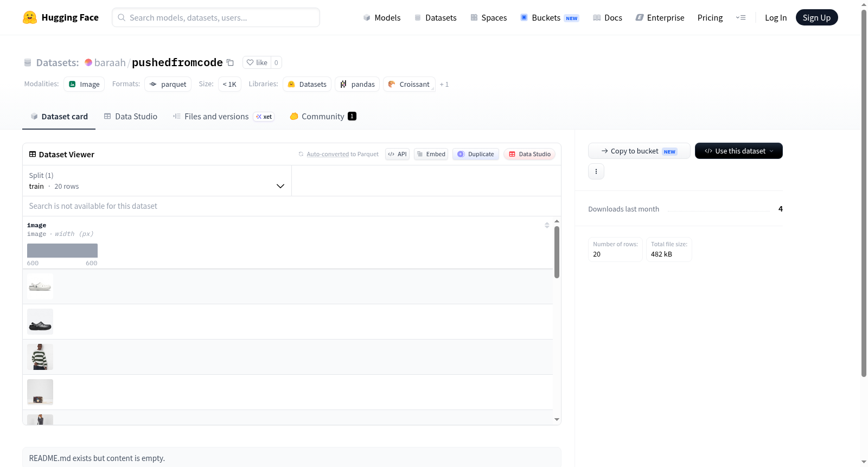Viewport: 868px width, 467px height.
Task: Click Log In
Action: point(776,17)
